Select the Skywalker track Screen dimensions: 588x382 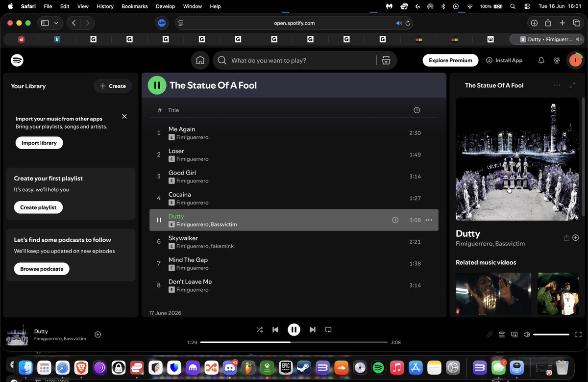294,242
